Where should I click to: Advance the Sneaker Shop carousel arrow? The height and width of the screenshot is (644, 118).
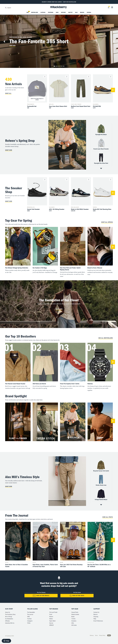click(113, 193)
